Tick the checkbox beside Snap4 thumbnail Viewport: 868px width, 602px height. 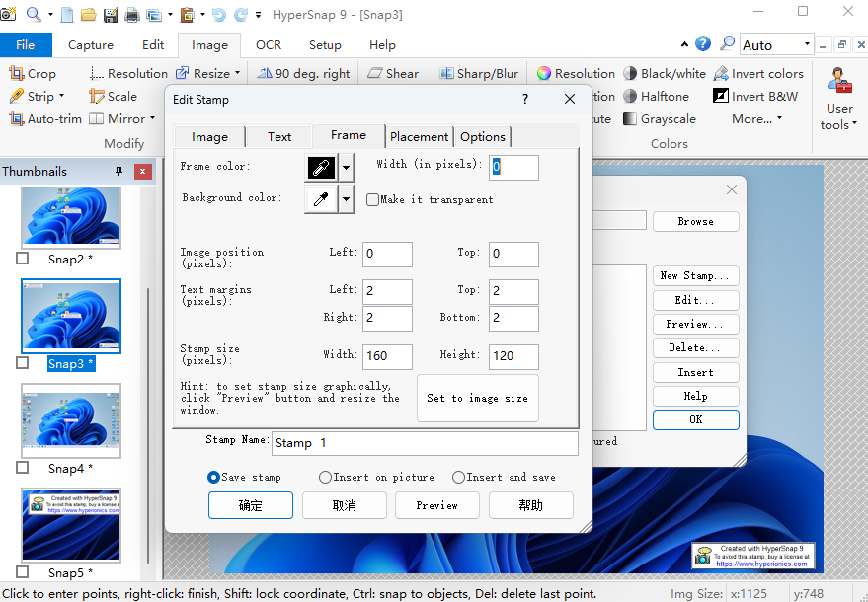pos(23,468)
